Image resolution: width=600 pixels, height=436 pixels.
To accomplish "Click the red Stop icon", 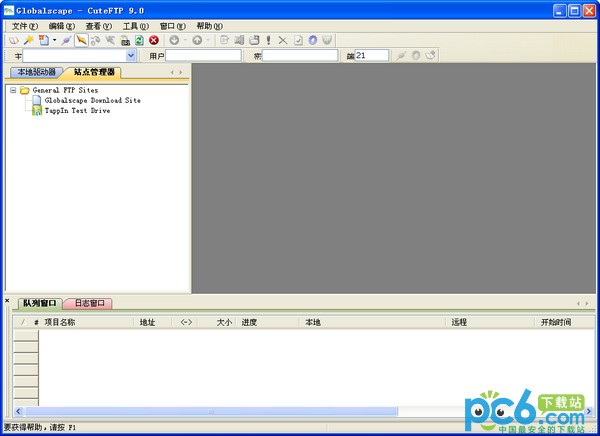I will point(154,40).
